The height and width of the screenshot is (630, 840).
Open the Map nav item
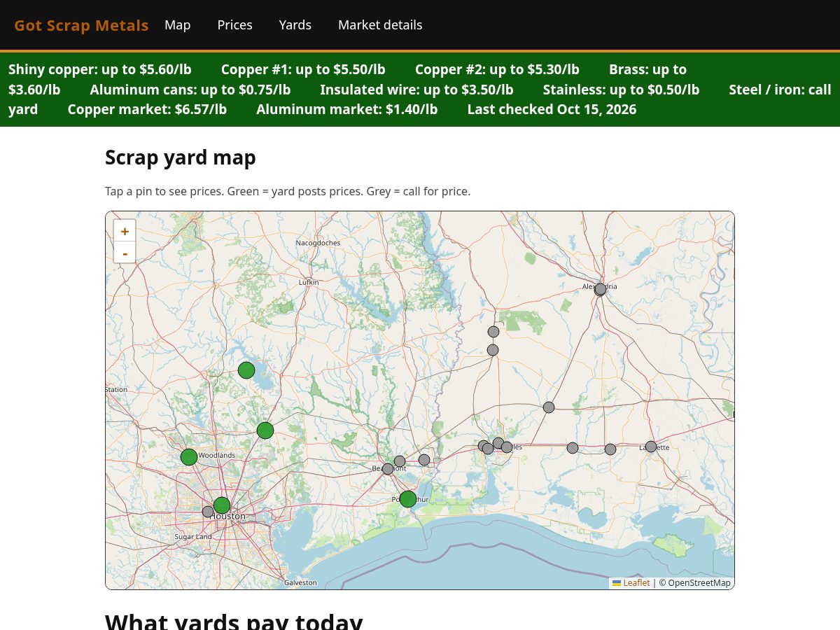click(x=178, y=25)
